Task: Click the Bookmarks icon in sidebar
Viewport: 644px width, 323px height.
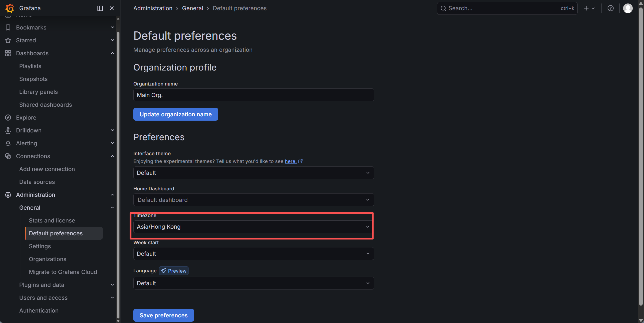Action: [x=8, y=27]
